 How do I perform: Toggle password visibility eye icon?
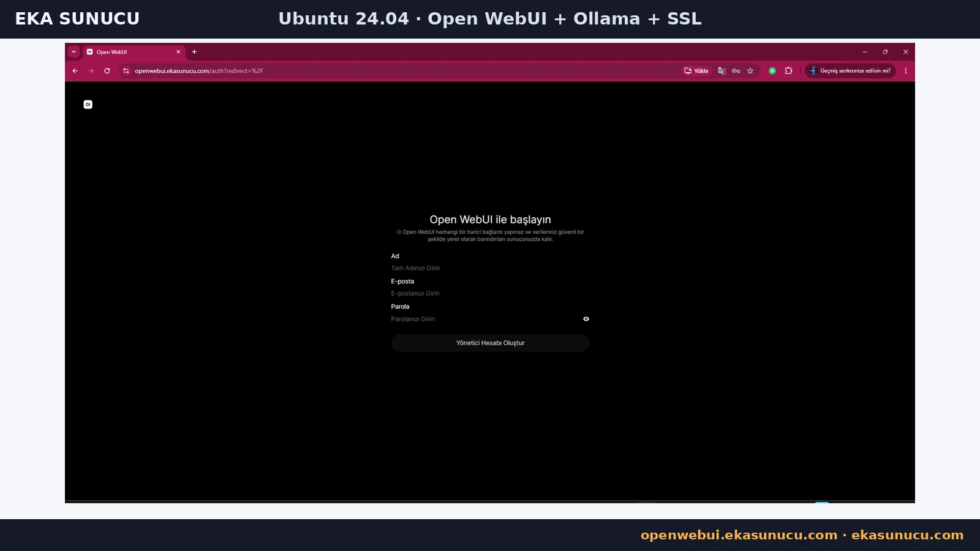pos(586,319)
